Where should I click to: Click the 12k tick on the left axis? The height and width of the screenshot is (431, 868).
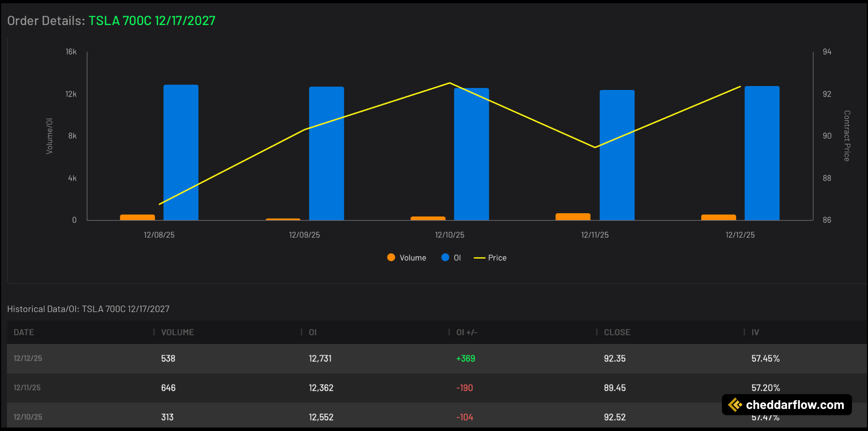[x=71, y=94]
